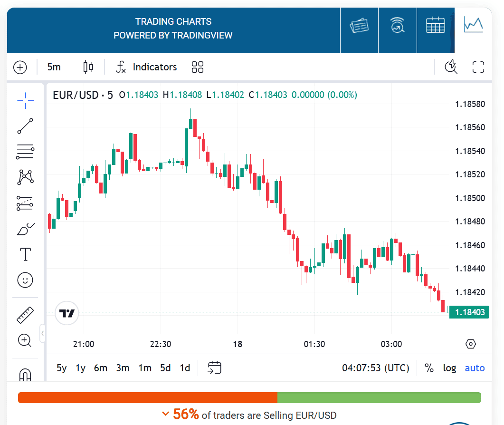Screen dimensions: 504x425
Task: Enable the Magnet snapping tool
Action: 25,375
